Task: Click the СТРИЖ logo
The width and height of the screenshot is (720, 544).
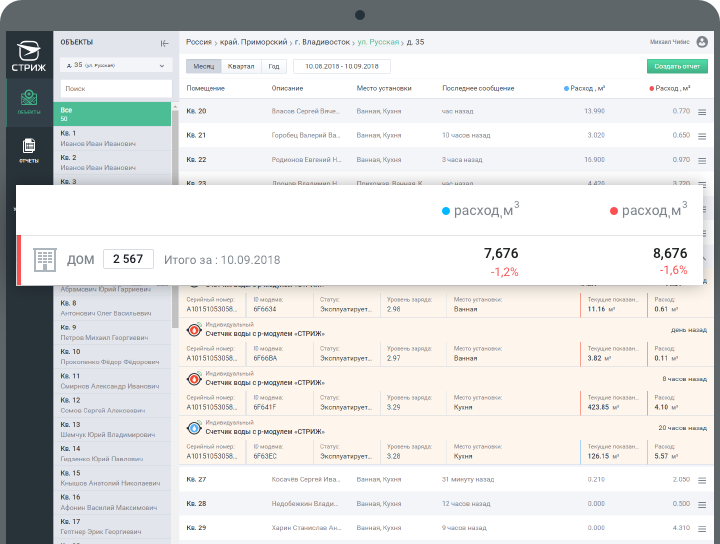Action: click(29, 53)
